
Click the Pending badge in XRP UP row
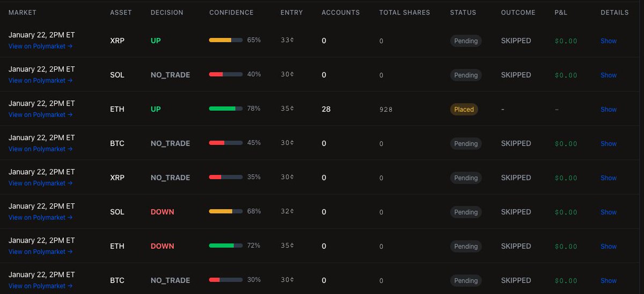466,41
